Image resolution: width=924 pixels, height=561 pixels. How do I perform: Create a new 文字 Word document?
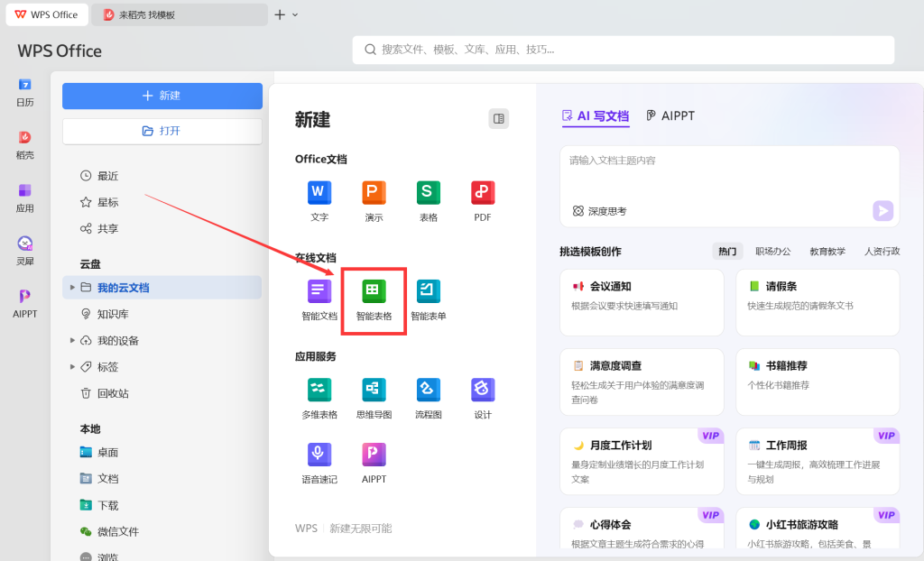click(319, 192)
